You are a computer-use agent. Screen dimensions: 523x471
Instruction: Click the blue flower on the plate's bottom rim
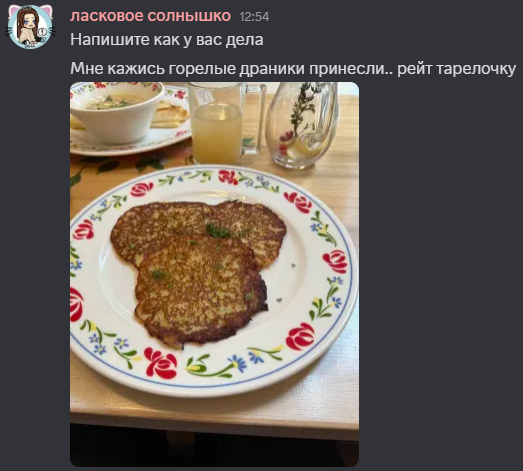(x=237, y=363)
